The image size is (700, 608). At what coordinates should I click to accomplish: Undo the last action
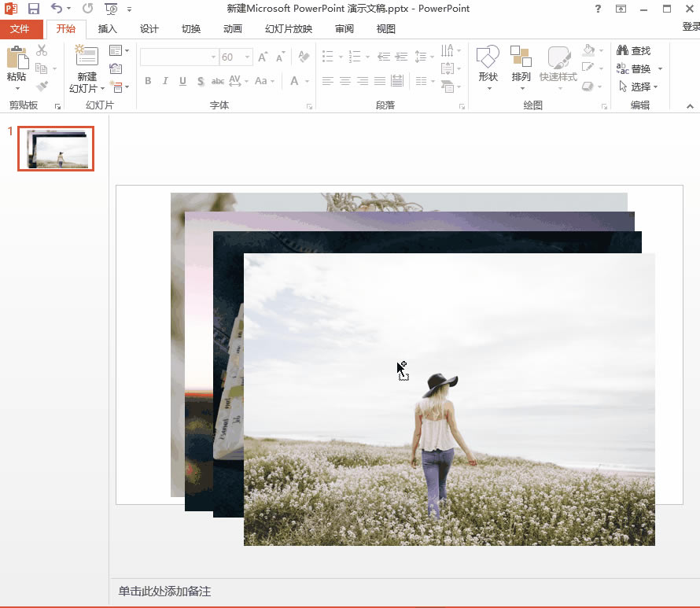coord(57,9)
